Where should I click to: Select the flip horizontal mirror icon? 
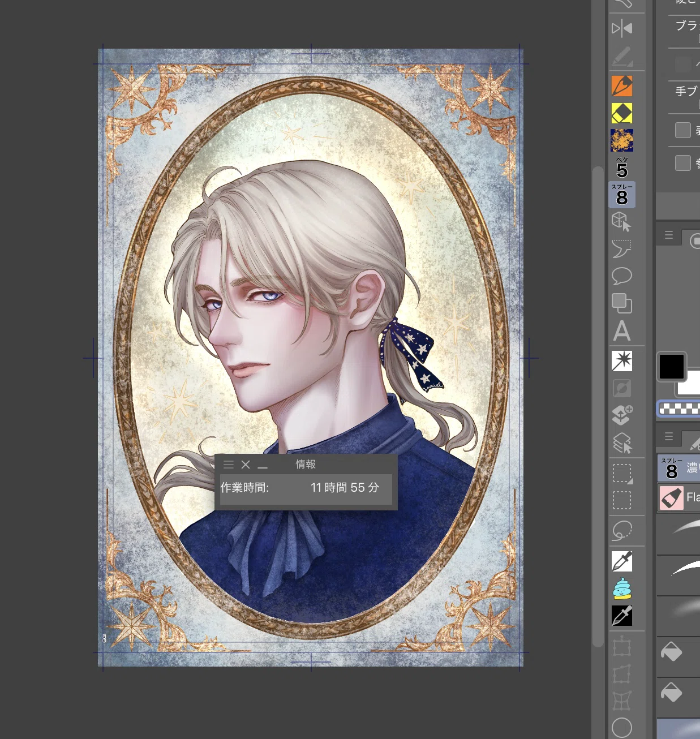tap(622, 28)
